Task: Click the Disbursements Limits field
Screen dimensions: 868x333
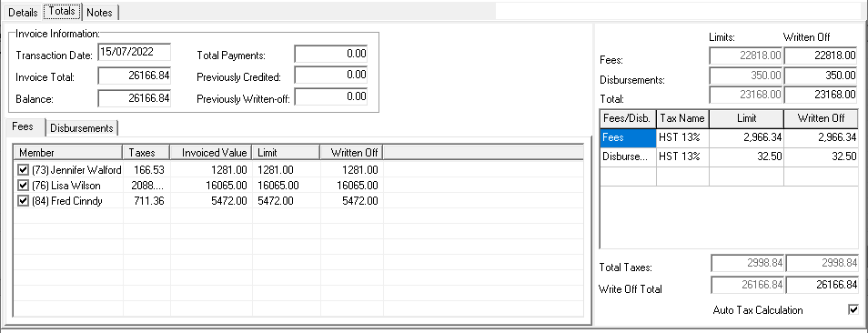Action: 746,76
